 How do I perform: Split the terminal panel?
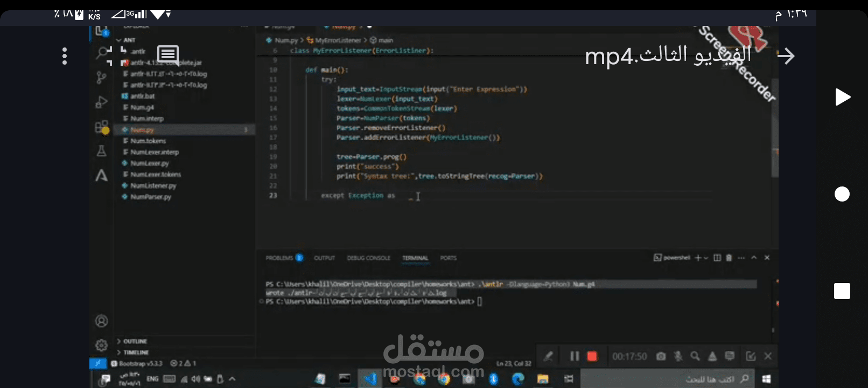tap(717, 258)
